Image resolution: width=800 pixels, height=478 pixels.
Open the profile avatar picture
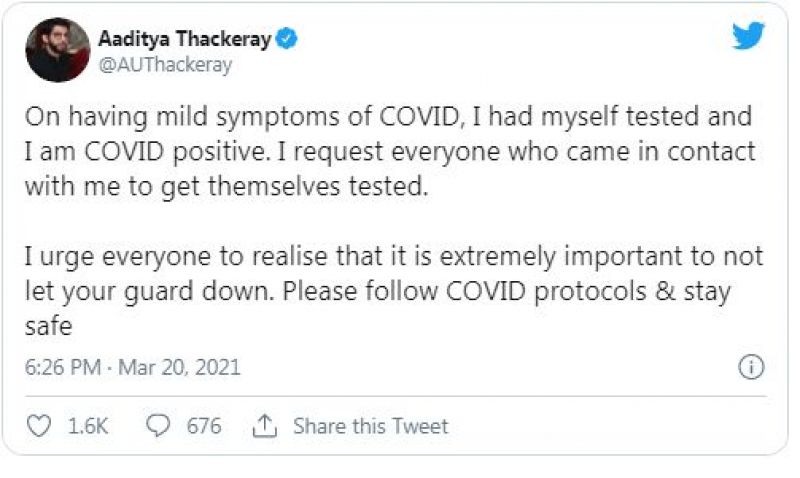[57, 50]
